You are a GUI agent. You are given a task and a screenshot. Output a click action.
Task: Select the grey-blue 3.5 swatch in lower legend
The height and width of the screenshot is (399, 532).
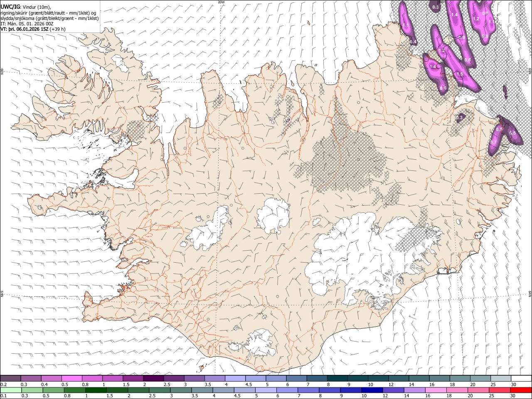(202, 390)
